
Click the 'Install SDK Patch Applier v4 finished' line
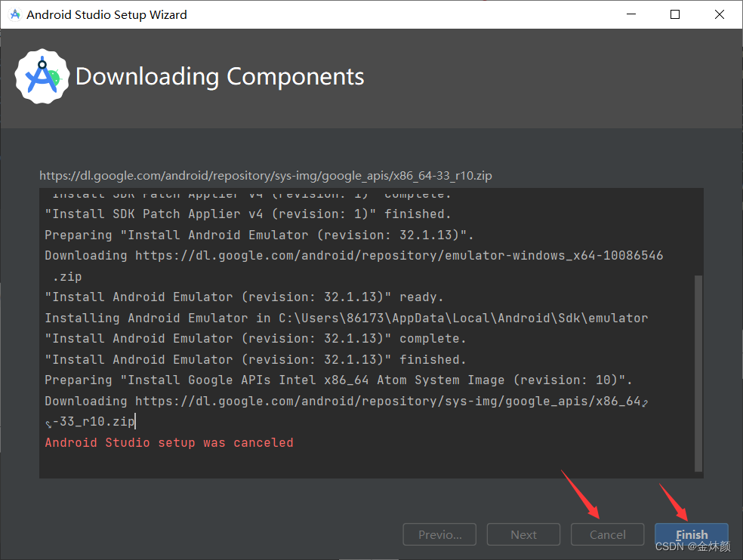[248, 214]
